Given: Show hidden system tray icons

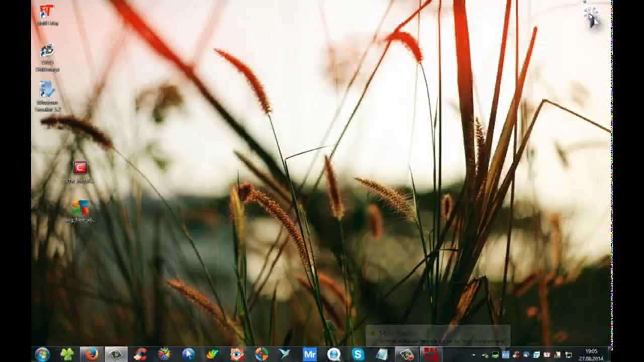Looking at the screenshot, I should (x=473, y=355).
